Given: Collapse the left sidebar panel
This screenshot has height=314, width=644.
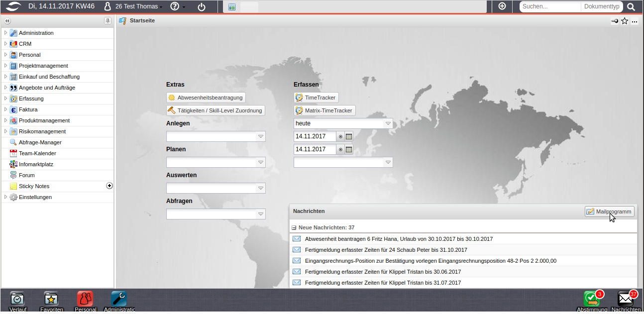Looking at the screenshot, I should point(7,21).
